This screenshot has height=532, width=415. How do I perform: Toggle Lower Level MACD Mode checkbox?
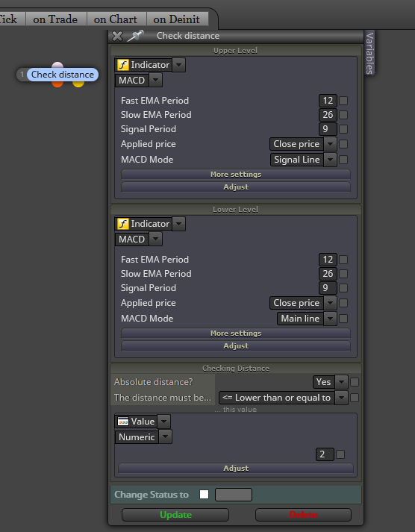pyautogui.click(x=343, y=319)
